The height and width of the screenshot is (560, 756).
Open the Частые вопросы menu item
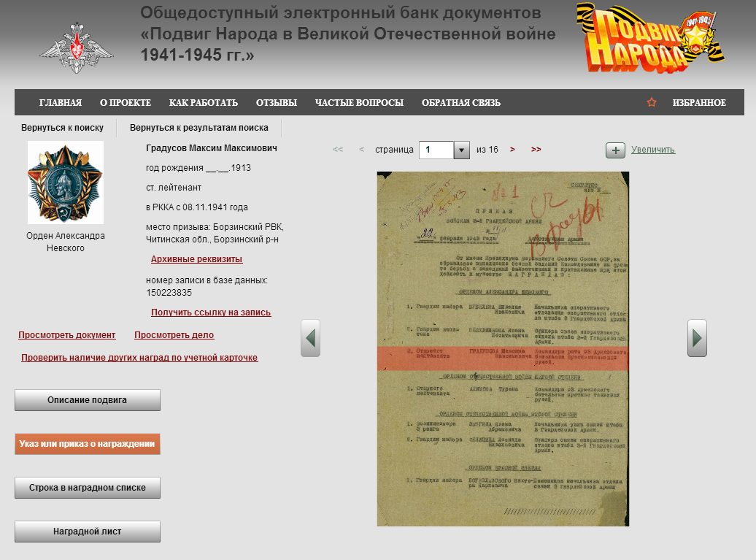coord(359,103)
